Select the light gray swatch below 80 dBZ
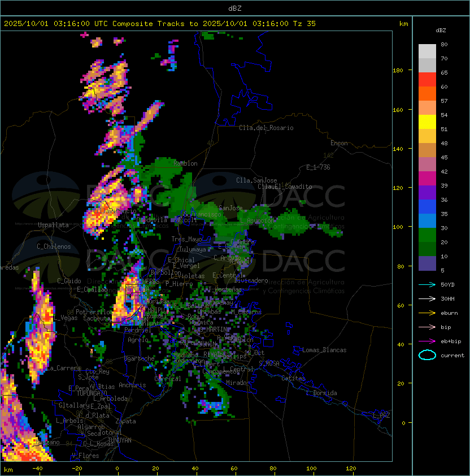Screen dimensions: 470x476 point(427,51)
